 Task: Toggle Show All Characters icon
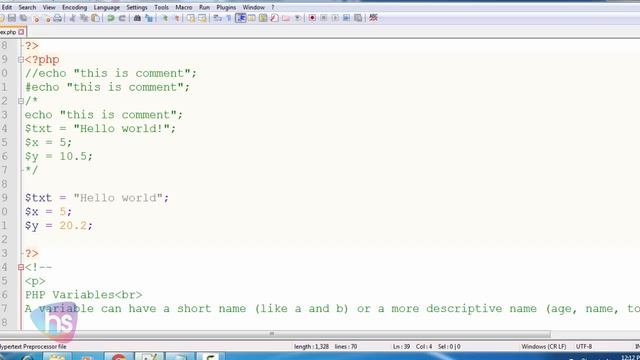pos(229,18)
